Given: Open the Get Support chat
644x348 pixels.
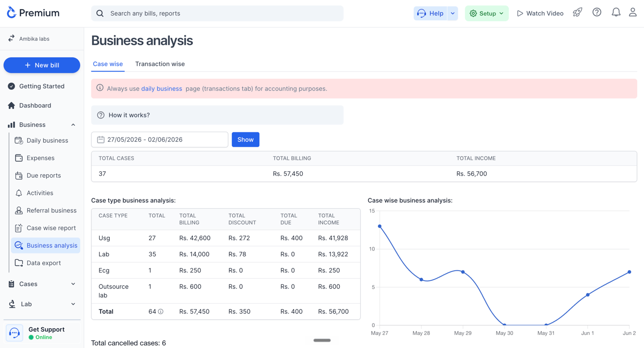Looking at the screenshot, I should coord(42,333).
